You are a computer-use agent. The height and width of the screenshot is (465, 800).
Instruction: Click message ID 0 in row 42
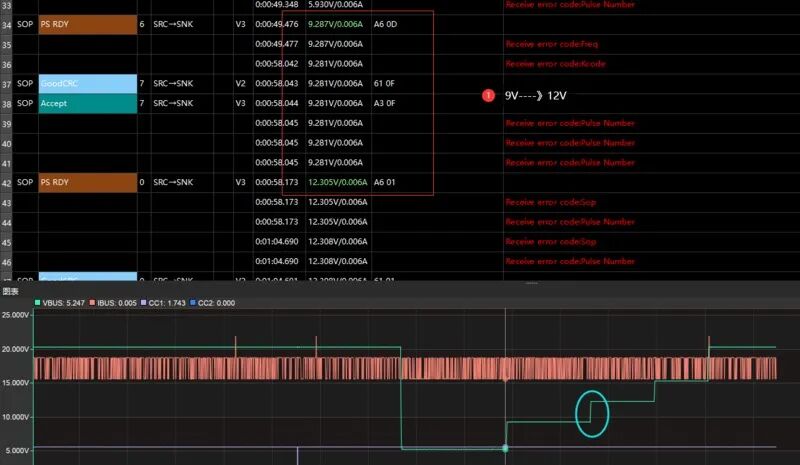pos(142,182)
